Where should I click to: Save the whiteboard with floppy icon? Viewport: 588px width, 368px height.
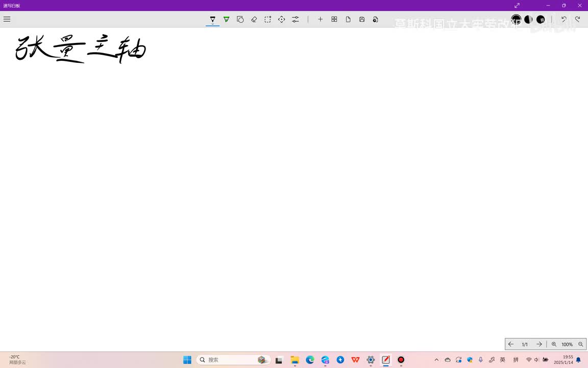click(x=362, y=19)
